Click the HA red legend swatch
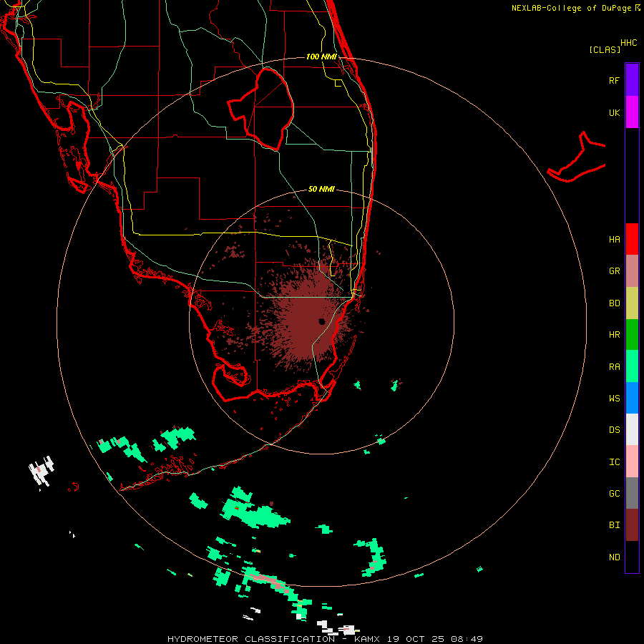The image size is (644, 644). click(x=632, y=239)
